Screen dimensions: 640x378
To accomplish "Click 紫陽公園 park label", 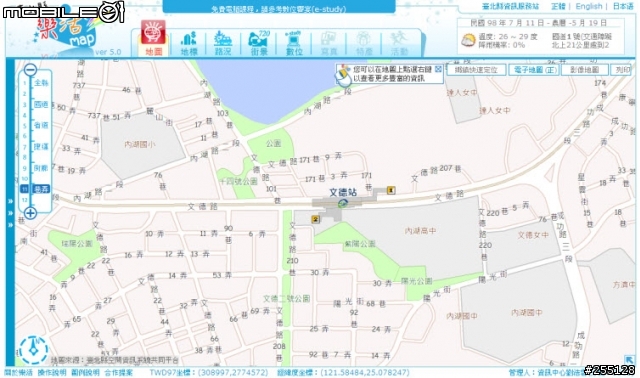I will [360, 244].
